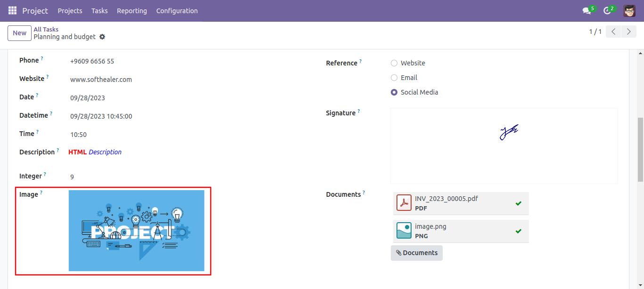
Task: Open the conversations icon with badge 5
Action: point(586,10)
